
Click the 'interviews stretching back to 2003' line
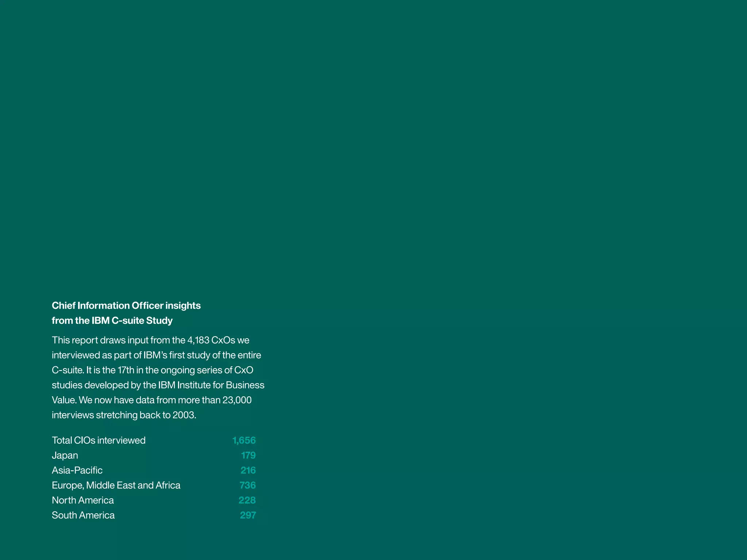(124, 415)
